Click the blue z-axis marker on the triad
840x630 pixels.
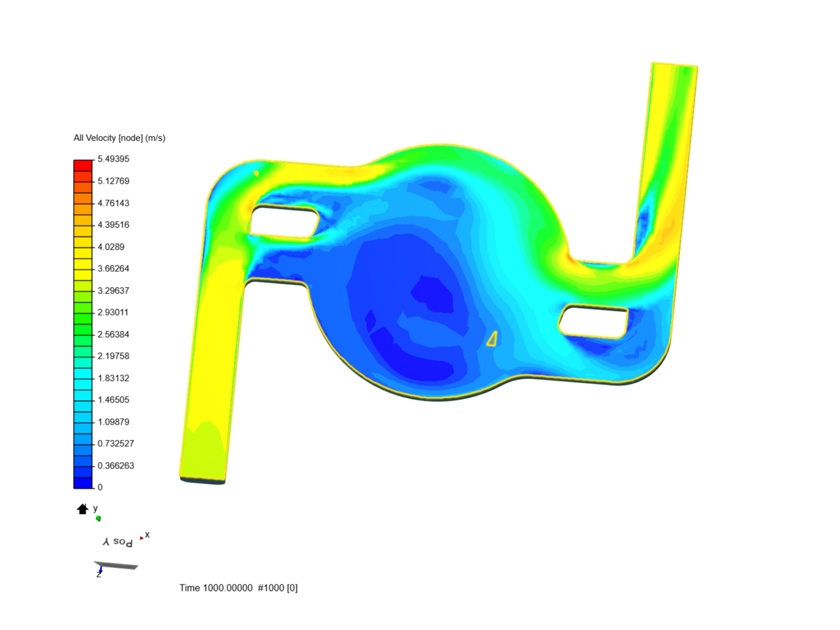tap(100, 569)
